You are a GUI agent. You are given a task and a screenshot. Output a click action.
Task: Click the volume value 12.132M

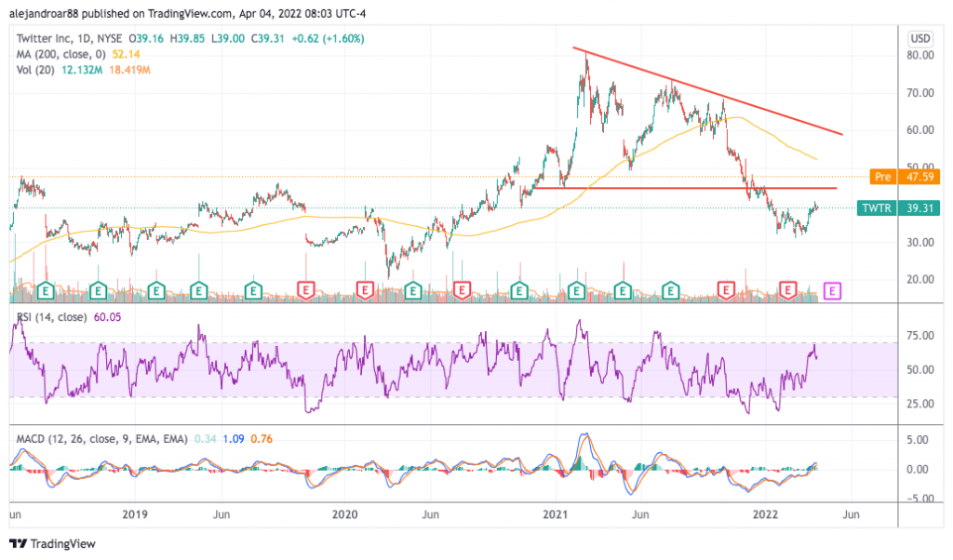[82, 70]
